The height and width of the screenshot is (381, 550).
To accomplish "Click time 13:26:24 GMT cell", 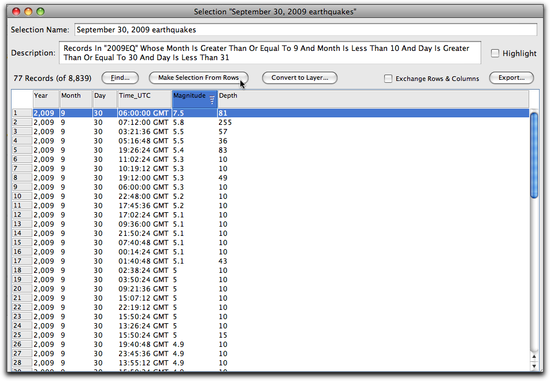I will [x=144, y=326].
